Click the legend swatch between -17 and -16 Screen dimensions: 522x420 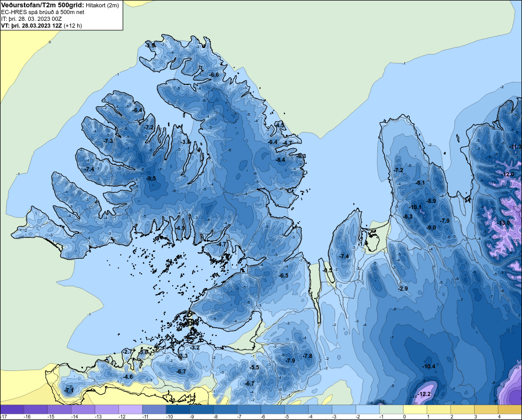tap(12, 409)
